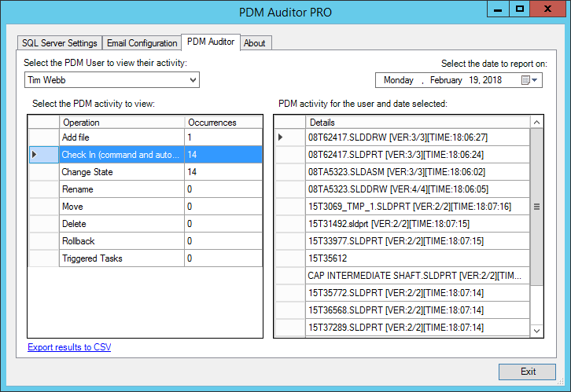Click the Exit button
The height and width of the screenshot is (392, 571).
click(x=527, y=372)
